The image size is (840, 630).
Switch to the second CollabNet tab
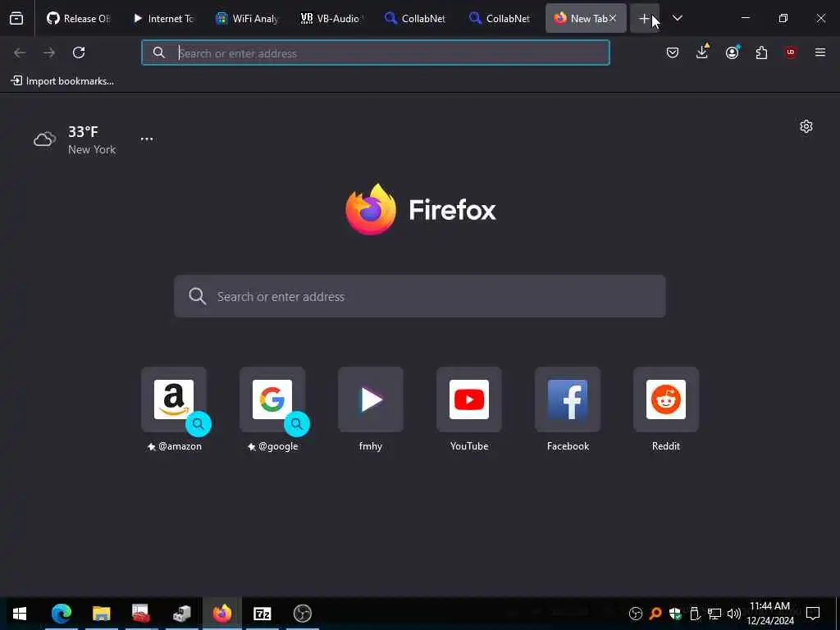pyautogui.click(x=501, y=18)
